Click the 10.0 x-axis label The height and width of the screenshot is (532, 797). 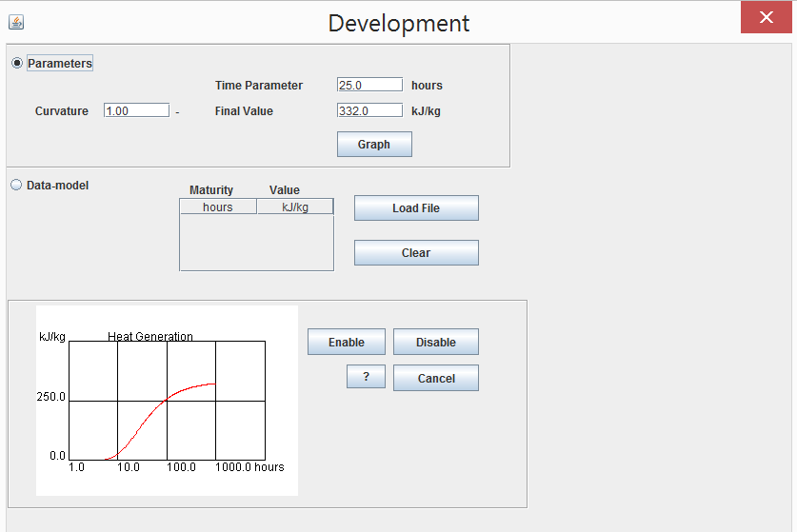coord(129,467)
